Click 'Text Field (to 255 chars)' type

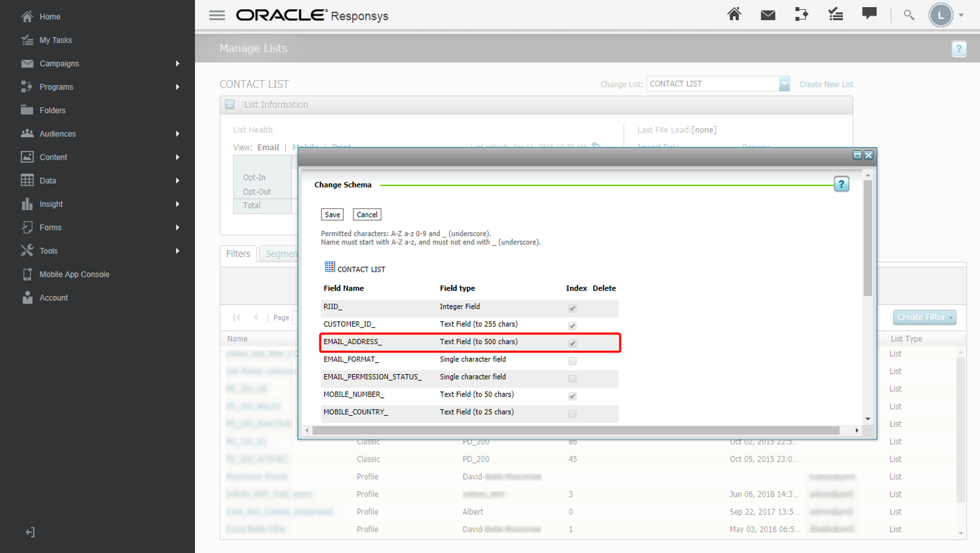tap(479, 324)
